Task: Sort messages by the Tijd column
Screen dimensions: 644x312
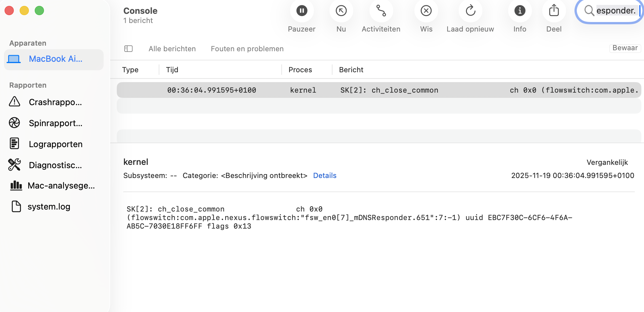Action: (x=172, y=70)
